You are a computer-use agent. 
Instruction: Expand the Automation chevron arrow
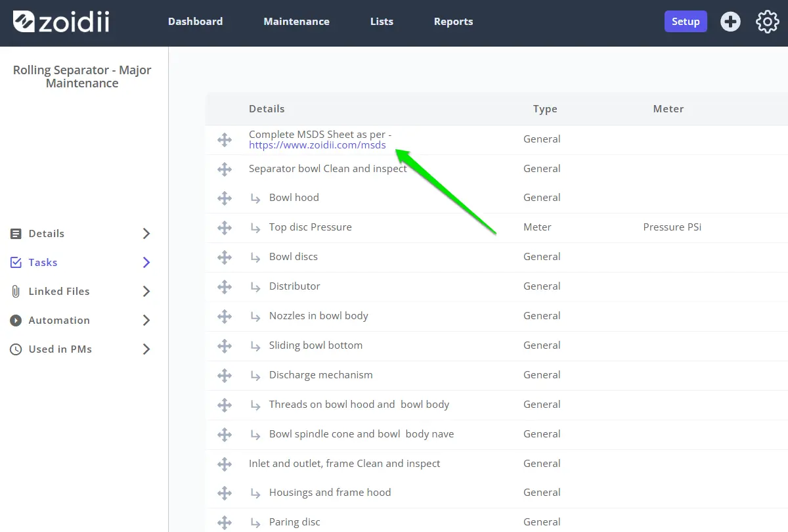tap(146, 321)
